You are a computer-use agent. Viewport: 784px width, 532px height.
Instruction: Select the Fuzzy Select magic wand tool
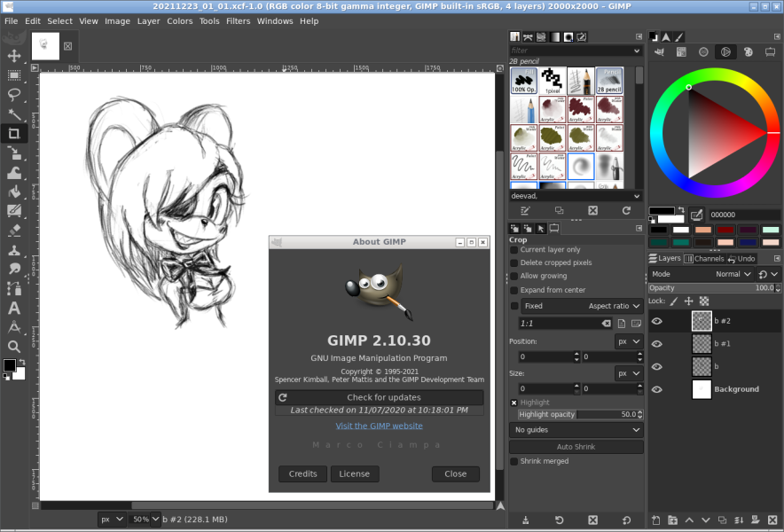14,114
